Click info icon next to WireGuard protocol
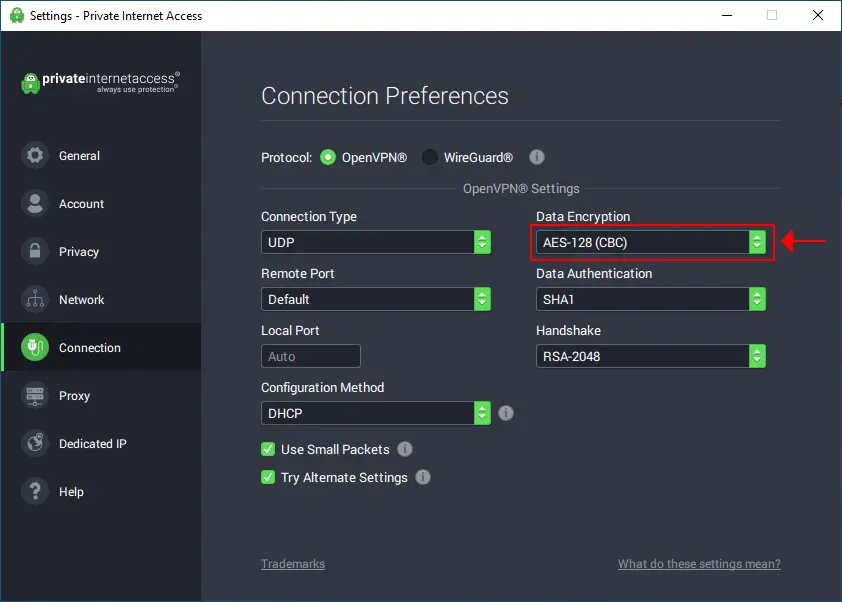This screenshot has height=602, width=842. 537,157
